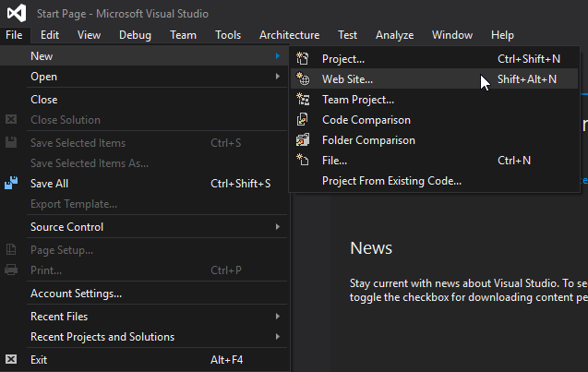The height and width of the screenshot is (372, 588).
Task: Open the Help menu
Action: 502,35
